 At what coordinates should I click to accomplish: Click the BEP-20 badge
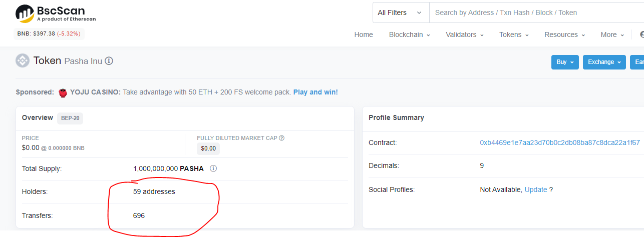click(x=70, y=118)
